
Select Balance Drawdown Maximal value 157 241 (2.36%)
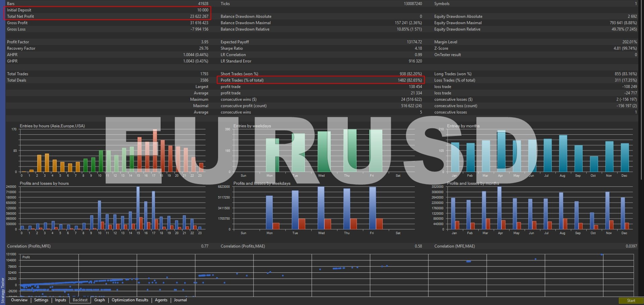pos(408,23)
